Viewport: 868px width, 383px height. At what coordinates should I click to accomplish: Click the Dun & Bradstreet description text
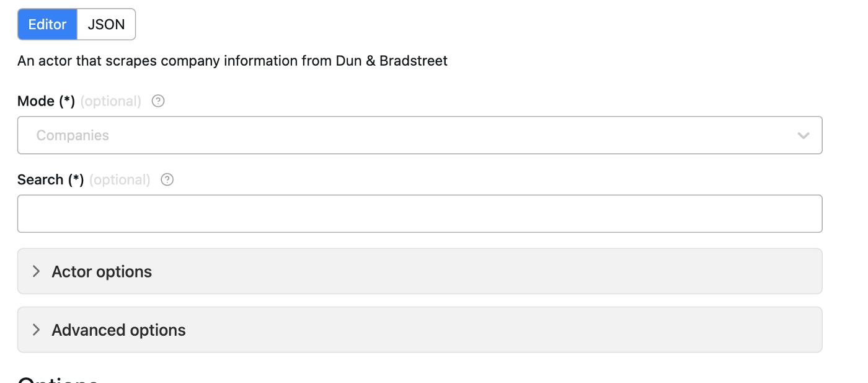[x=232, y=60]
